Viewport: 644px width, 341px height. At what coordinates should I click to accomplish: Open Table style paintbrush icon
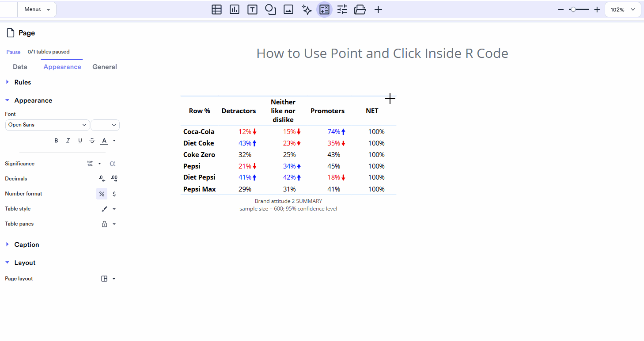coord(104,209)
